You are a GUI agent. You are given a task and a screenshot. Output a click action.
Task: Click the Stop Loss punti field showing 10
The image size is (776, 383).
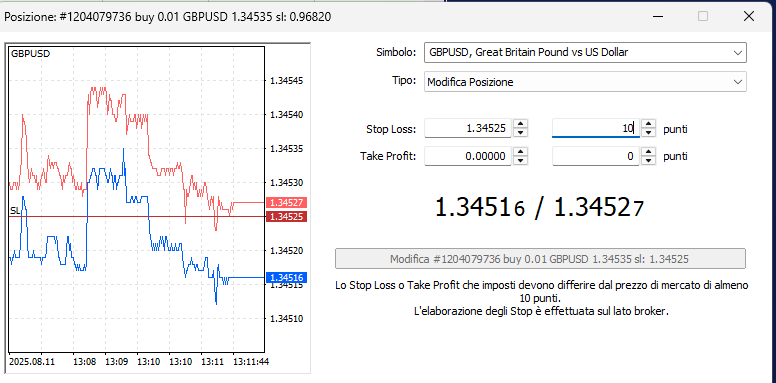tap(595, 129)
